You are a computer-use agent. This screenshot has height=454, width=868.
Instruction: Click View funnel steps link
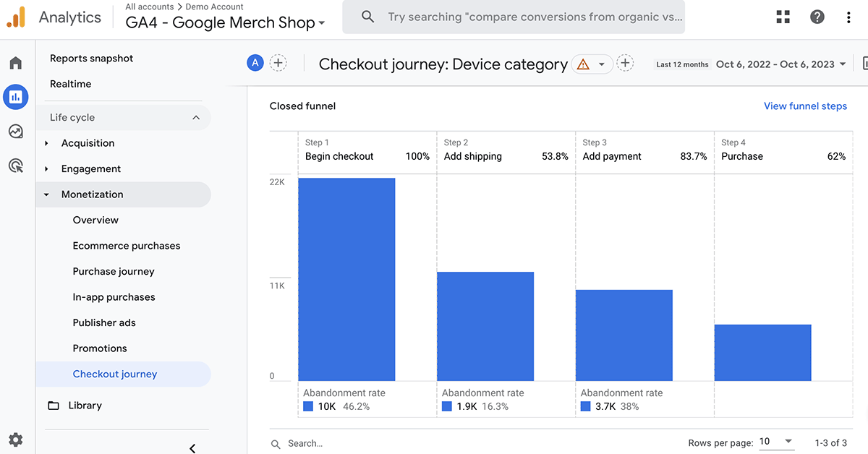click(x=805, y=106)
